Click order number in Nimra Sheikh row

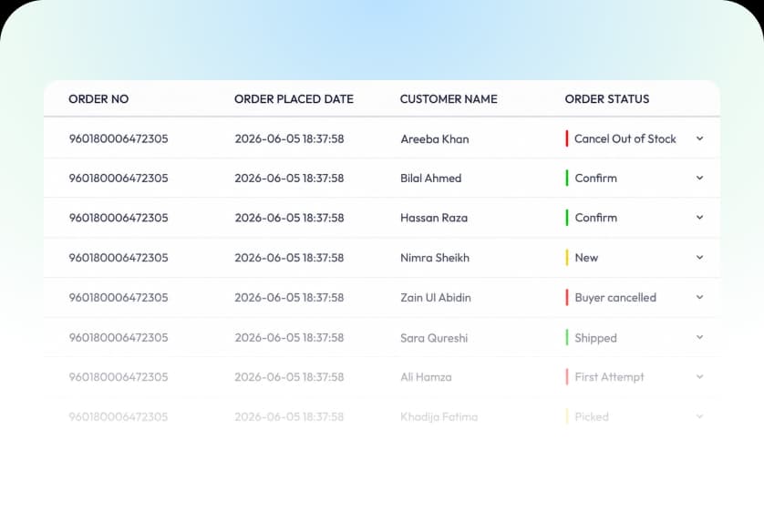(119, 258)
